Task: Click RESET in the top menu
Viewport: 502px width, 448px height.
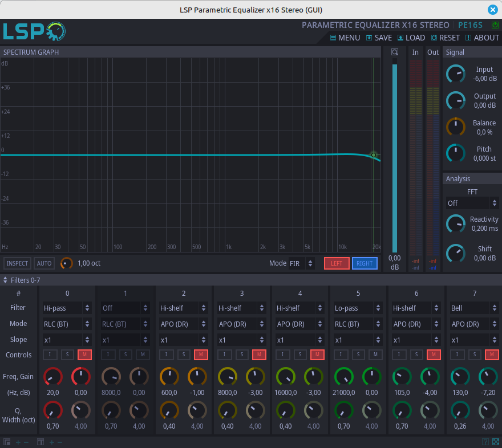Action: coord(446,38)
